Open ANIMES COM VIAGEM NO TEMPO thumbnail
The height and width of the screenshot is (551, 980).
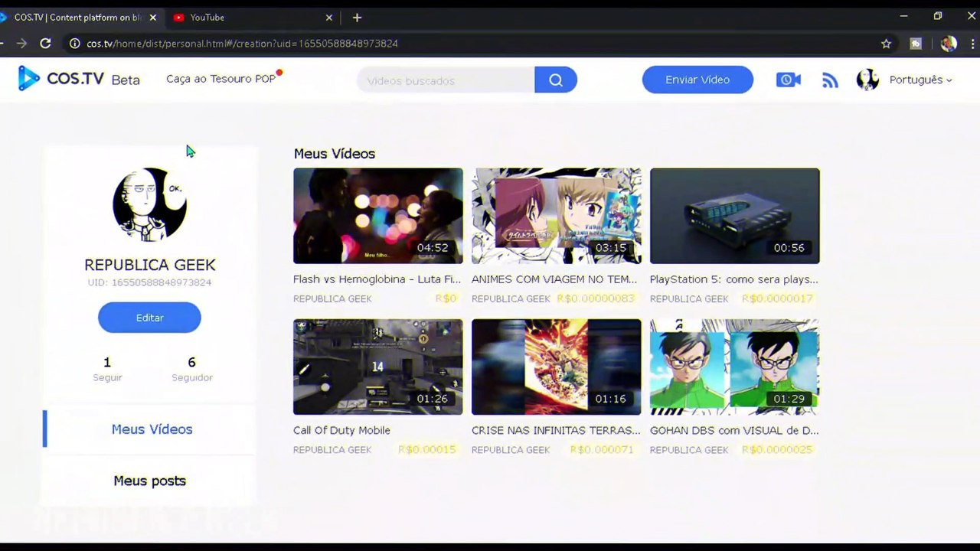pos(557,216)
